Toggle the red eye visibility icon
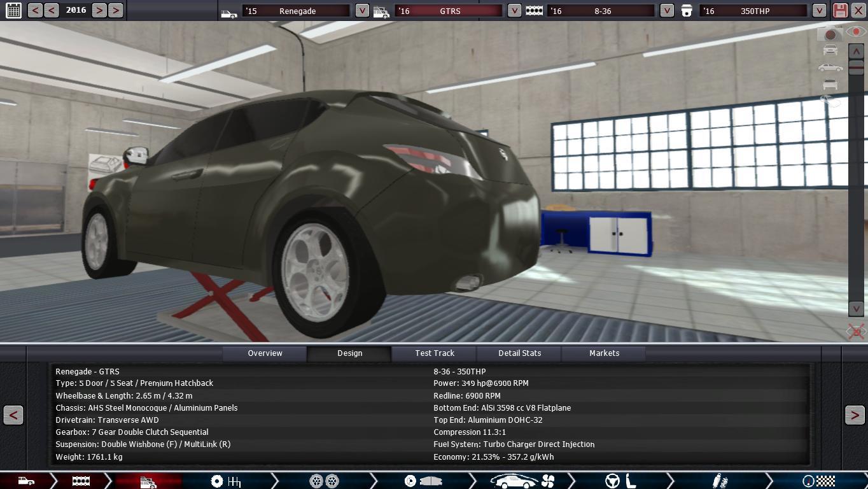Image resolution: width=868 pixels, height=489 pixels. (x=857, y=32)
